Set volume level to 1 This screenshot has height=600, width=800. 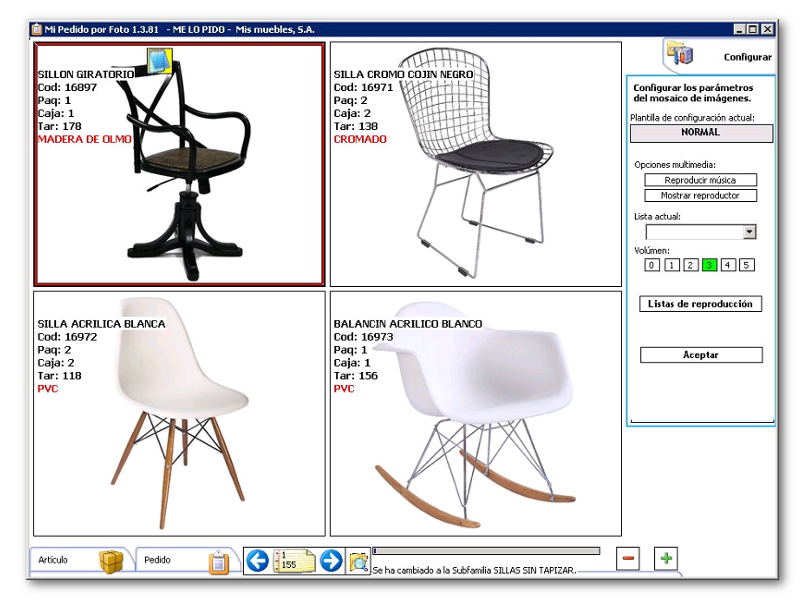click(x=671, y=265)
